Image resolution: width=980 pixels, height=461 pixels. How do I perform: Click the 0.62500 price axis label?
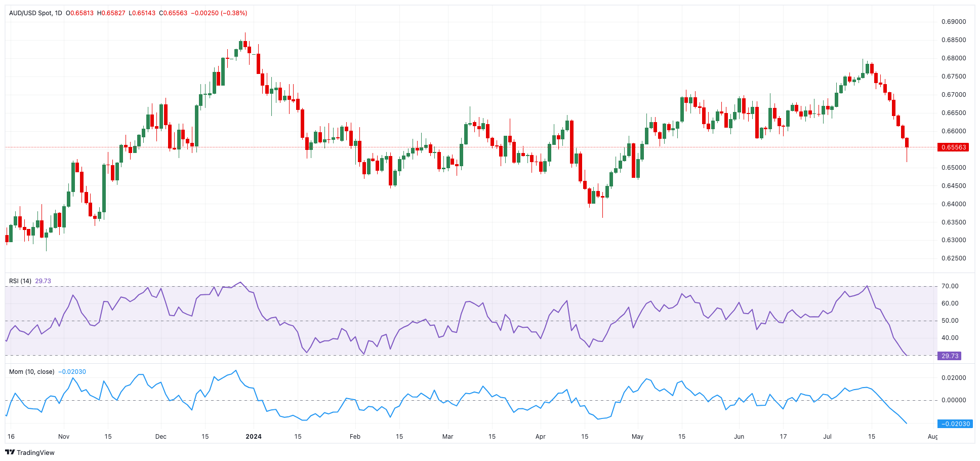954,258
